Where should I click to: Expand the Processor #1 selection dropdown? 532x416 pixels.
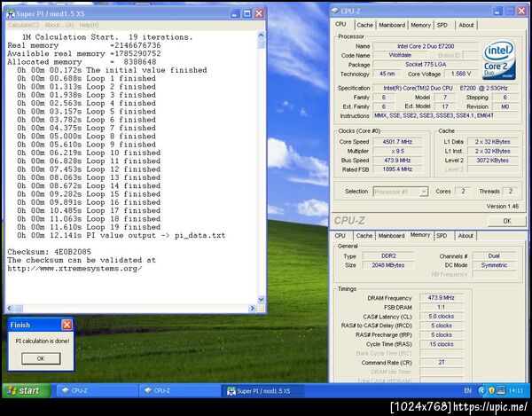(x=424, y=192)
